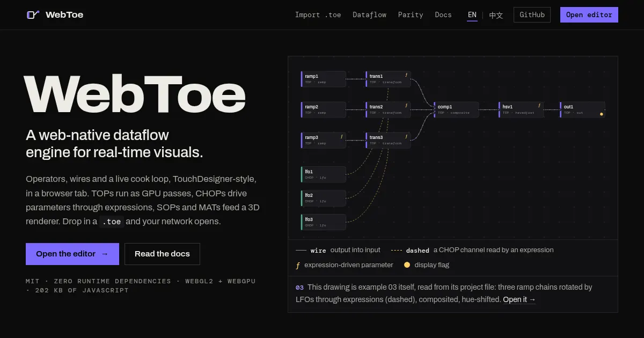The width and height of the screenshot is (644, 338).
Task: Open the Import .toe nav item
Action: [318, 15]
